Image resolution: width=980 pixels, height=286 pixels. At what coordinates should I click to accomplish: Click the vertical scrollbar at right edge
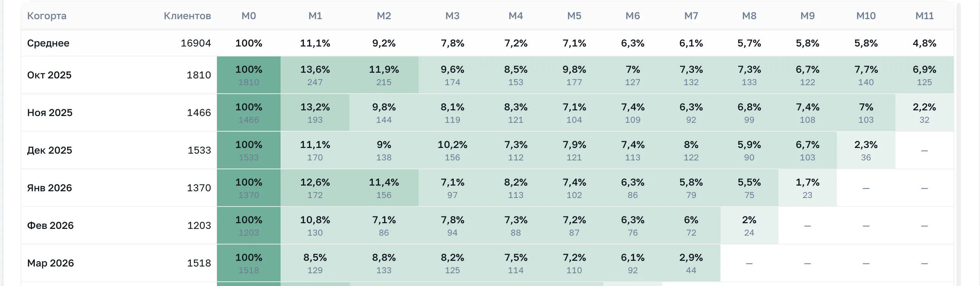coord(959,144)
